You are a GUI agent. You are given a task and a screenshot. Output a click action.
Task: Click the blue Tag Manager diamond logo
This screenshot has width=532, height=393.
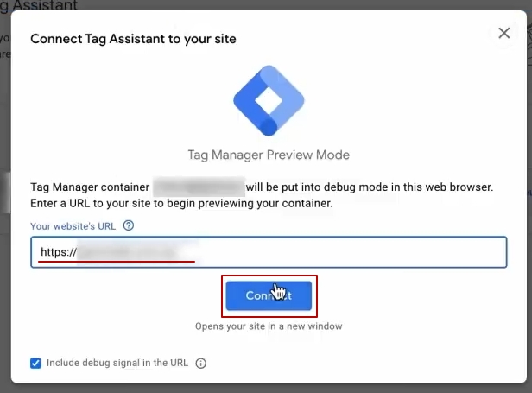tap(268, 100)
